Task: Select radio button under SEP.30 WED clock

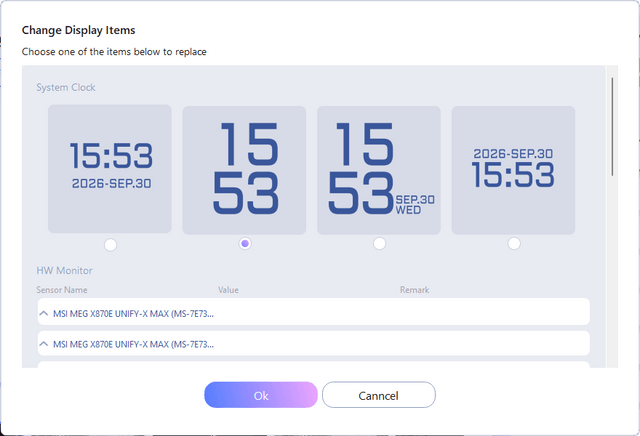Action: pos(380,243)
